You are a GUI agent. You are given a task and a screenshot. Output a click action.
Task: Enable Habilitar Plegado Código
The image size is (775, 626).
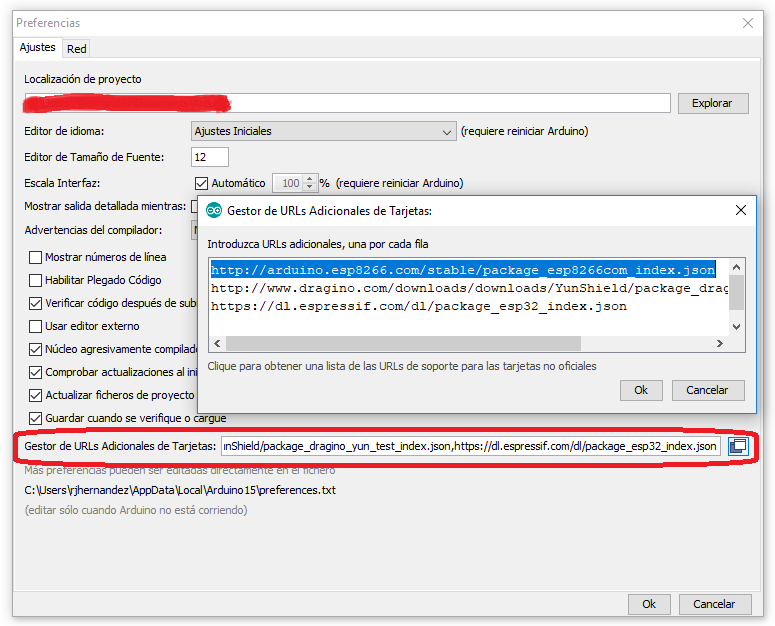click(35, 281)
